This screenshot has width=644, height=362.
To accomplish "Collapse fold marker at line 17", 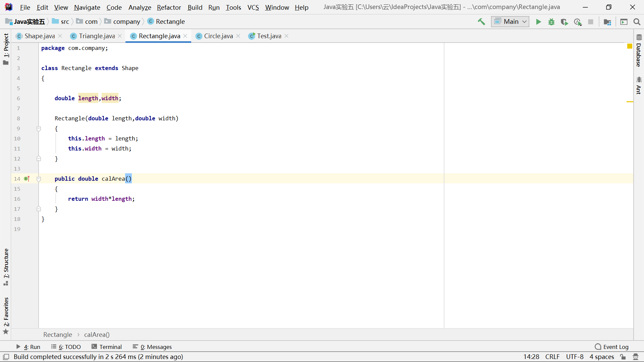I will (39, 209).
